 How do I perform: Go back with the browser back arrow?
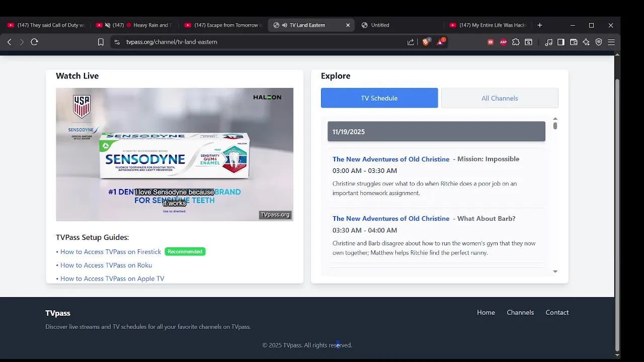pos(9,42)
